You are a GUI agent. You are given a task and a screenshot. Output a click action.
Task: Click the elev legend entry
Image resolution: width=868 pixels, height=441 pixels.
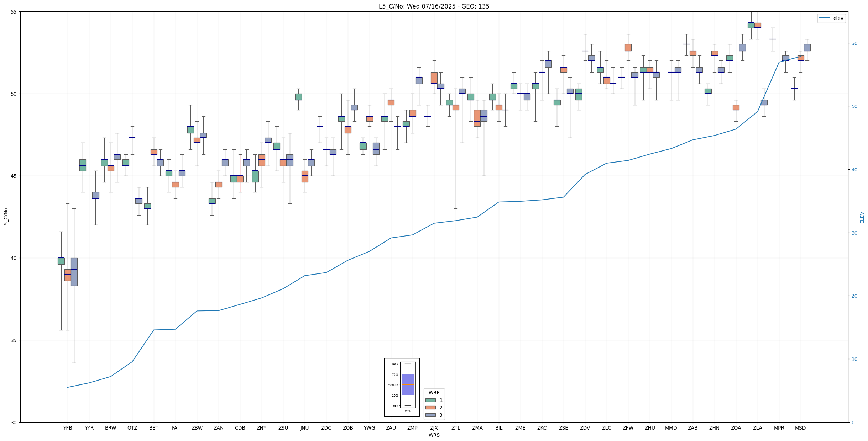tap(838, 18)
